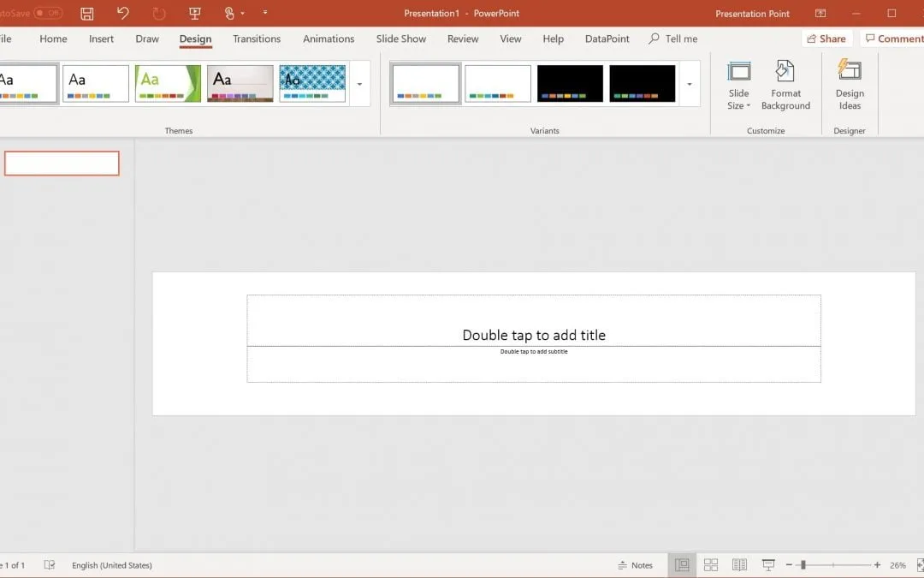Image resolution: width=924 pixels, height=578 pixels.
Task: Click English (United States) language
Action: tap(112, 565)
